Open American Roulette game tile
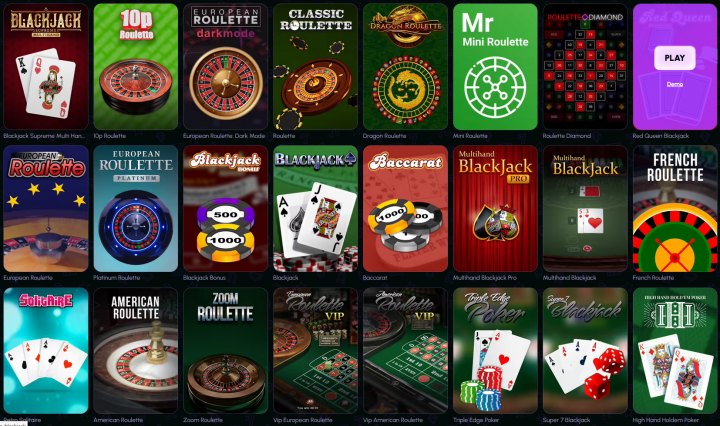This screenshot has width=720, height=426. click(x=136, y=351)
